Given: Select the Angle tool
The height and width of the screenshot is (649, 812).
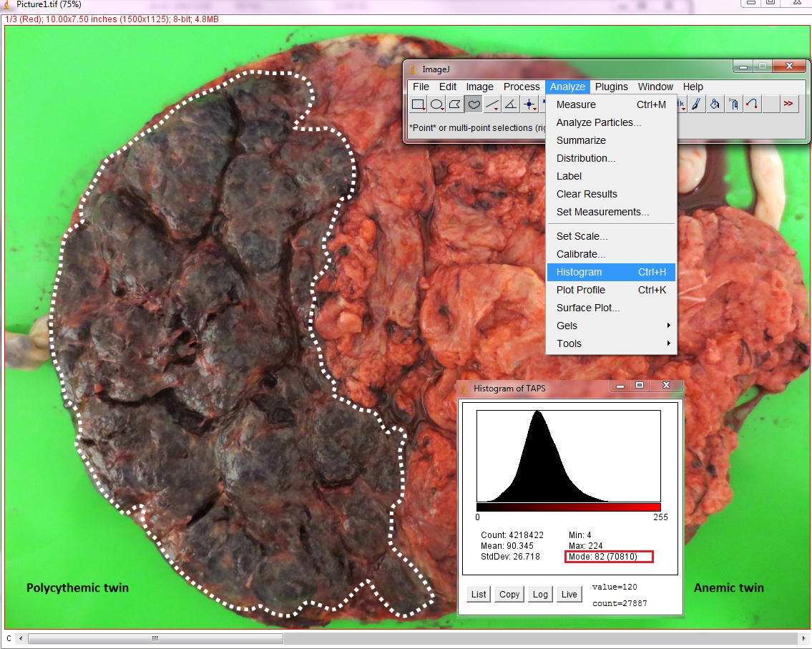Looking at the screenshot, I should [x=511, y=104].
